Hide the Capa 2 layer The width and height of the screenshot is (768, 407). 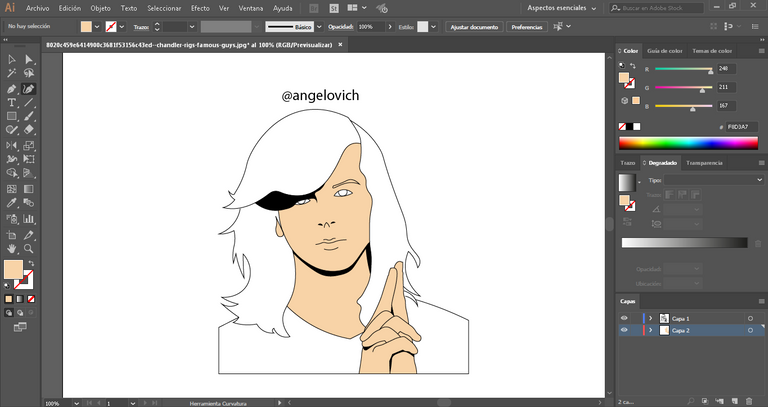pos(624,331)
